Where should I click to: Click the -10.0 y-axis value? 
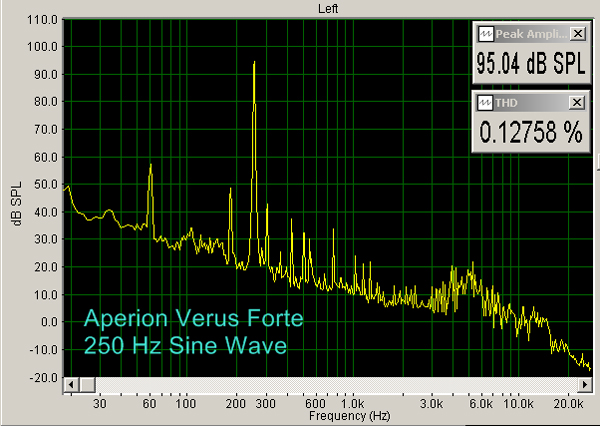44,349
